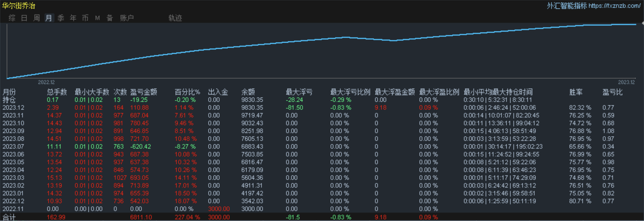Click the 2022.12 chart axis label

(x=46, y=82)
